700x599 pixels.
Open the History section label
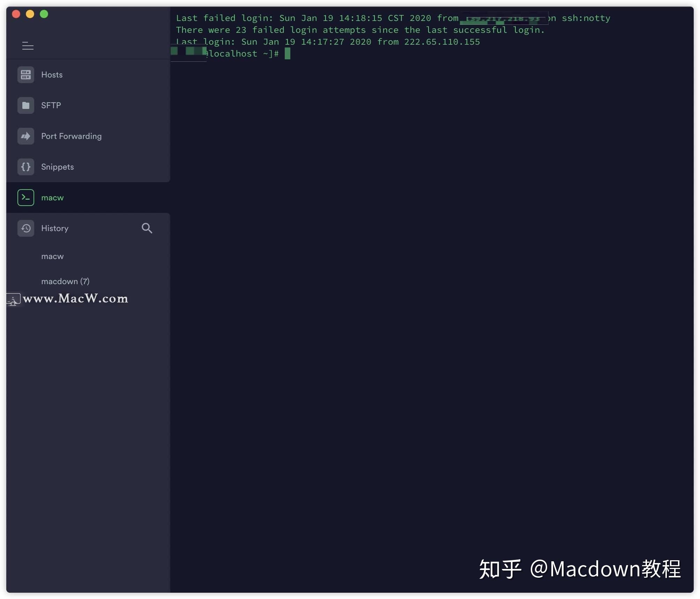55,228
